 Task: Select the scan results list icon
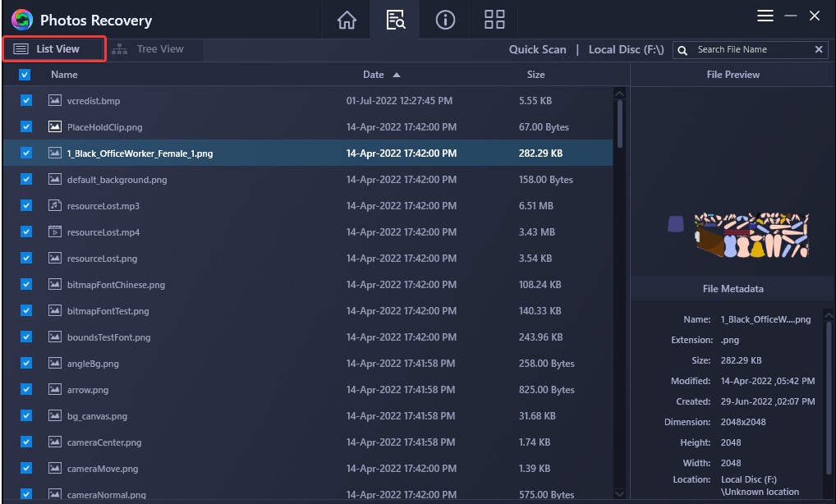[395, 20]
